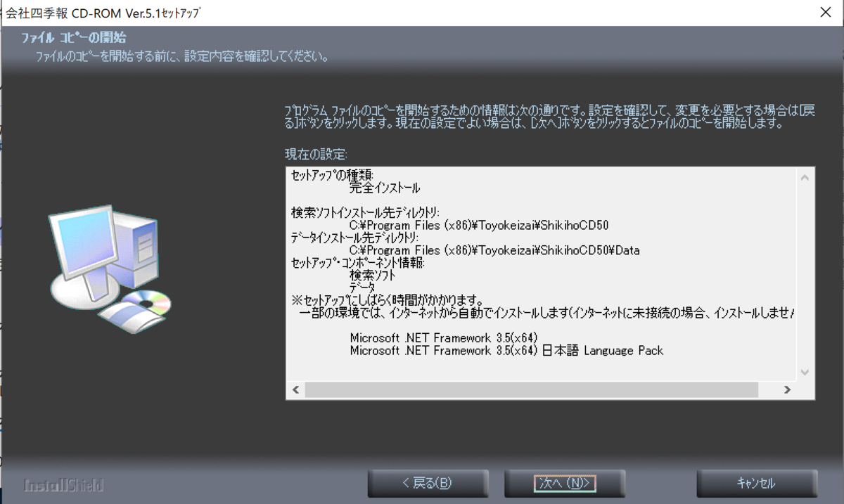Click the 検索ソフト component line
Image resolution: width=844 pixels, height=504 pixels.
[x=373, y=276]
